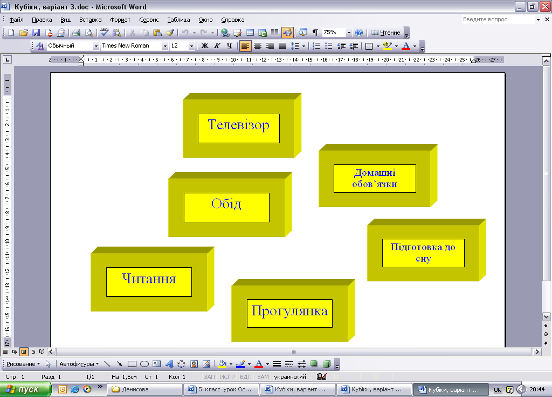Click the yellow Телевізор text box
The width and height of the screenshot is (552, 397).
(239, 128)
